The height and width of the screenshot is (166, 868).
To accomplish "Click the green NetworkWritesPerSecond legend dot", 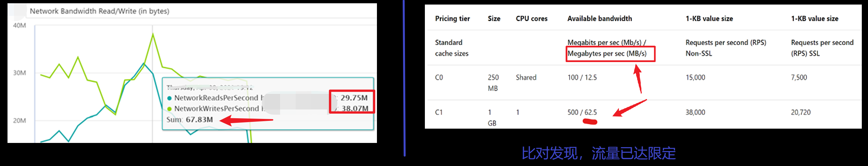I will click(170, 109).
